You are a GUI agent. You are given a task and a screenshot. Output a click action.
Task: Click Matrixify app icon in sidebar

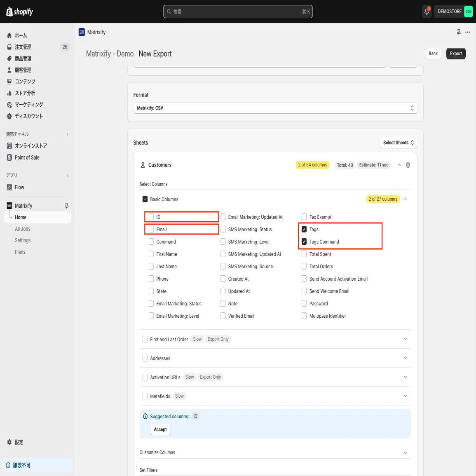[9, 206]
